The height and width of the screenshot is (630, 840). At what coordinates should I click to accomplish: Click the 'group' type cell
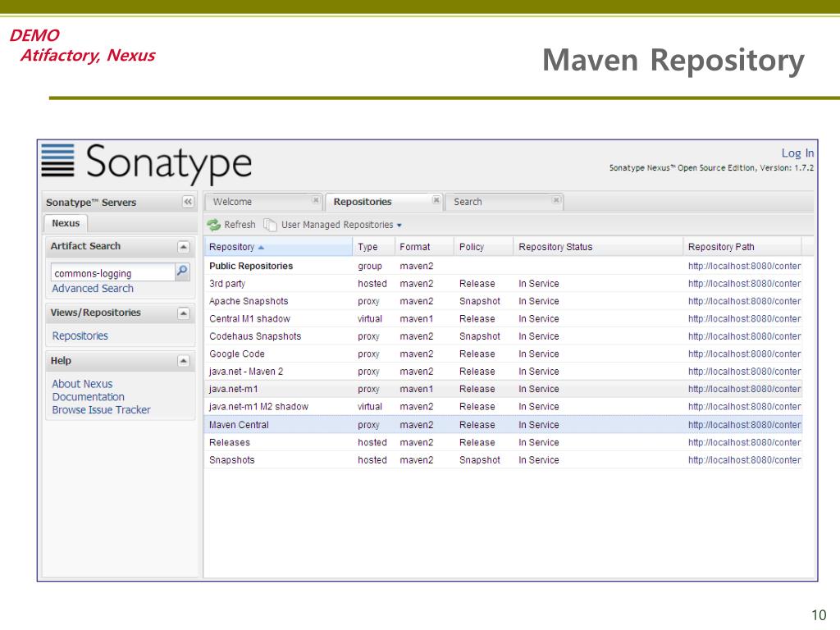[370, 267]
